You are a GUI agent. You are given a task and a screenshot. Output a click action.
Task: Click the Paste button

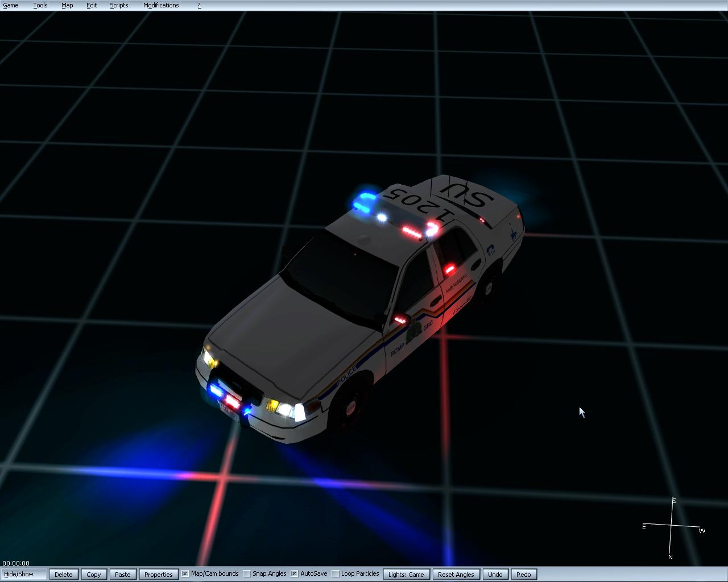123,574
